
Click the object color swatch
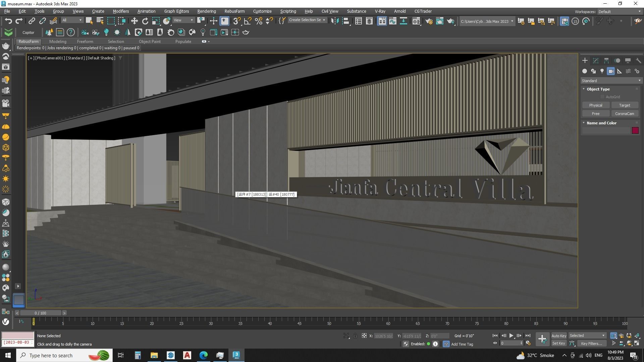coord(635,131)
